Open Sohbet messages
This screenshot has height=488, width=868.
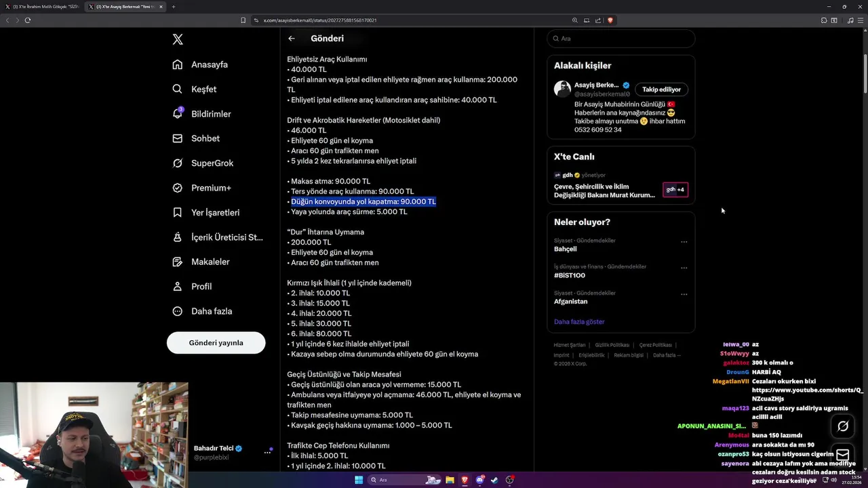click(196, 138)
